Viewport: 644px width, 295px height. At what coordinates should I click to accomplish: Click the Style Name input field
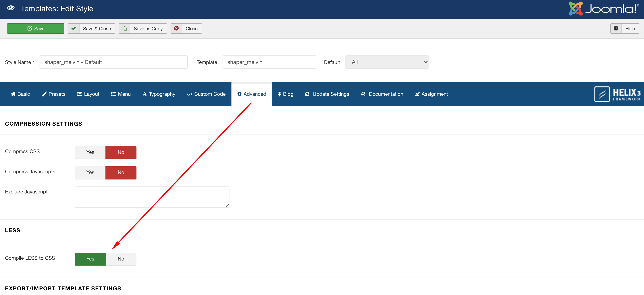click(113, 62)
